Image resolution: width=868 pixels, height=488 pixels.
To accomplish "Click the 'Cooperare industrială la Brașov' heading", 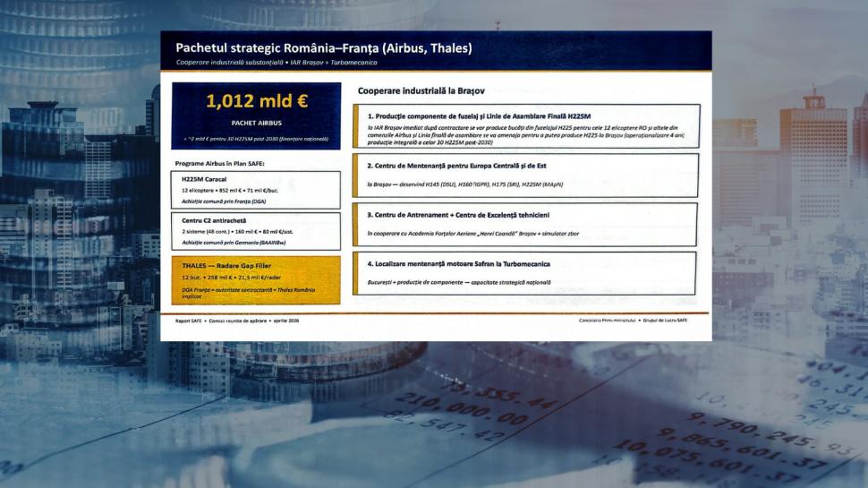I will click(421, 90).
